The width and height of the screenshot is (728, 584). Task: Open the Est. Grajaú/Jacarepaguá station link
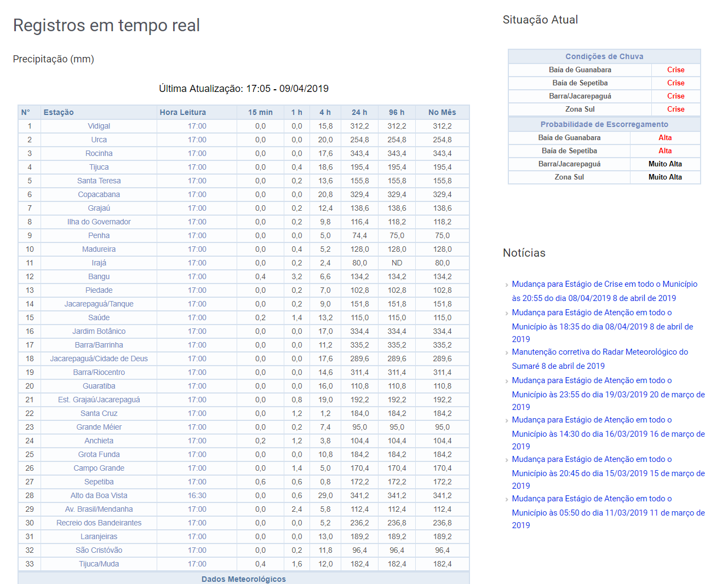click(x=99, y=400)
